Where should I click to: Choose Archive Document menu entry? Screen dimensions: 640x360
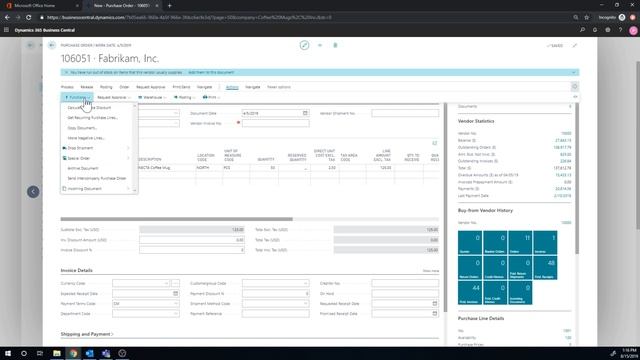tap(83, 168)
